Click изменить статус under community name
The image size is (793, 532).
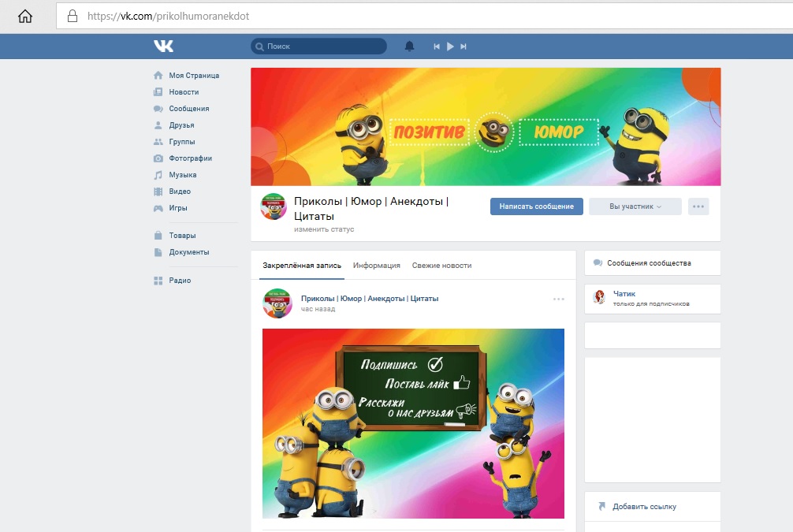(324, 229)
